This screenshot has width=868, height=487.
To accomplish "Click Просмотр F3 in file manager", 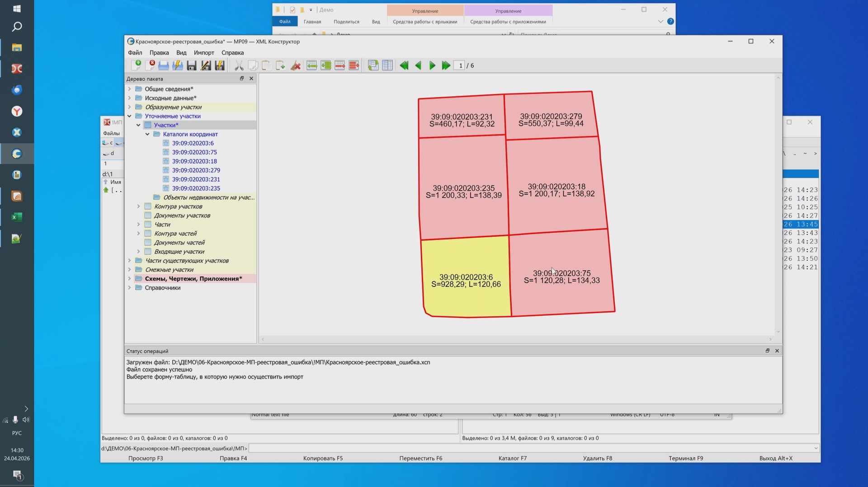I will click(146, 458).
